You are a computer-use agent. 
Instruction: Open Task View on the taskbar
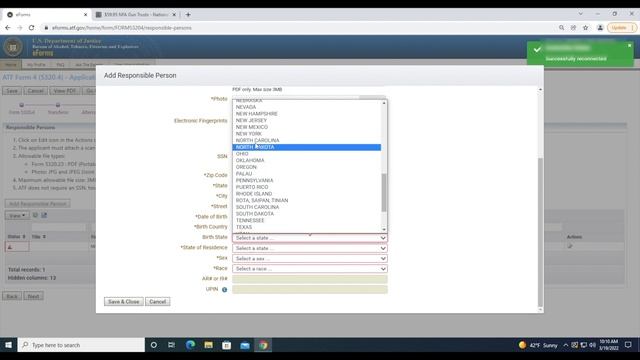click(x=171, y=345)
